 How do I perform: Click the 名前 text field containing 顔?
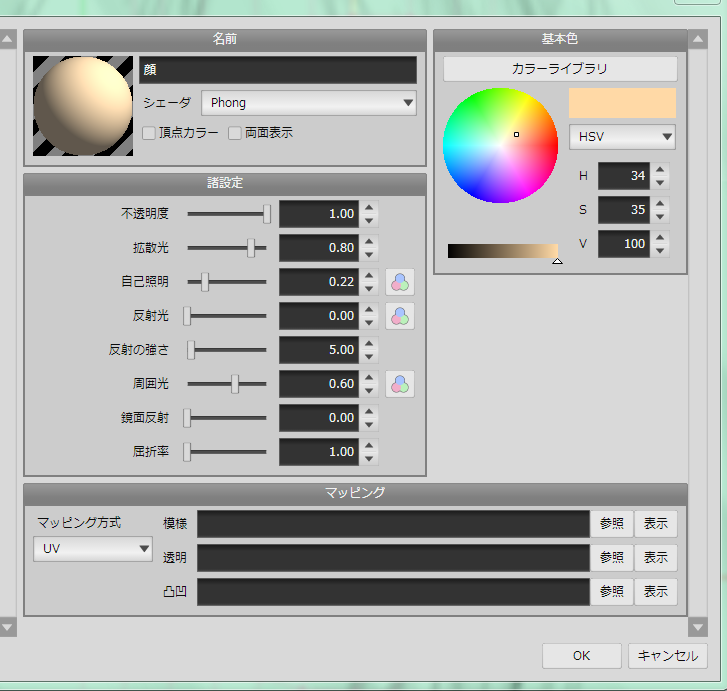(x=278, y=70)
